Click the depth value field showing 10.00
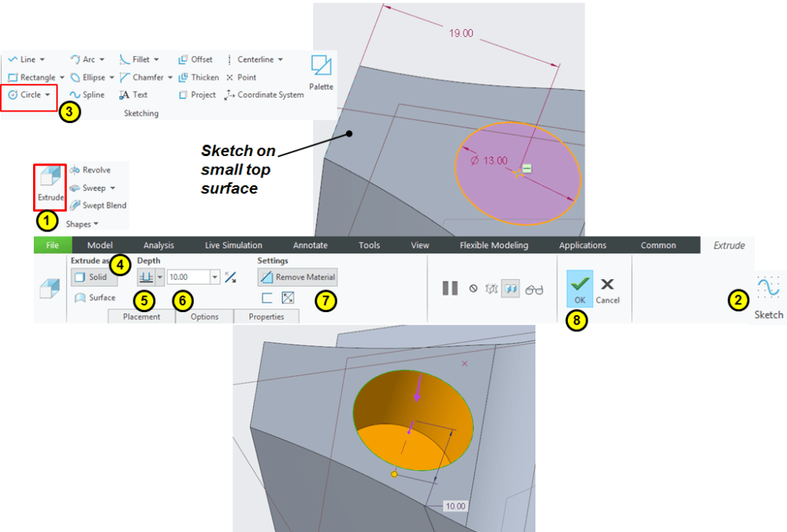The image size is (787, 532). (x=187, y=277)
